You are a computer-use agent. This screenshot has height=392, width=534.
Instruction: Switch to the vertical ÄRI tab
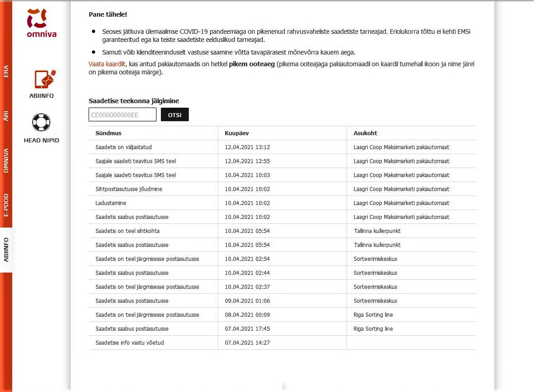pos(6,116)
